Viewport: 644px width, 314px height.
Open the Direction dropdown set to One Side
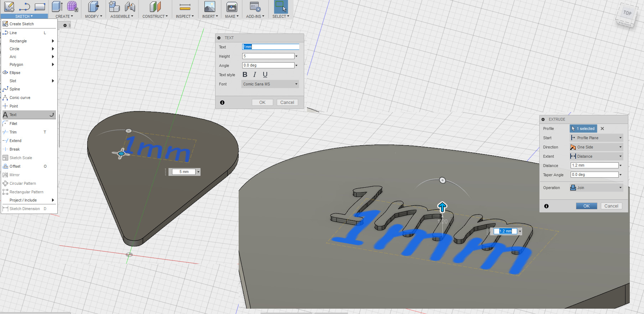[596, 147]
